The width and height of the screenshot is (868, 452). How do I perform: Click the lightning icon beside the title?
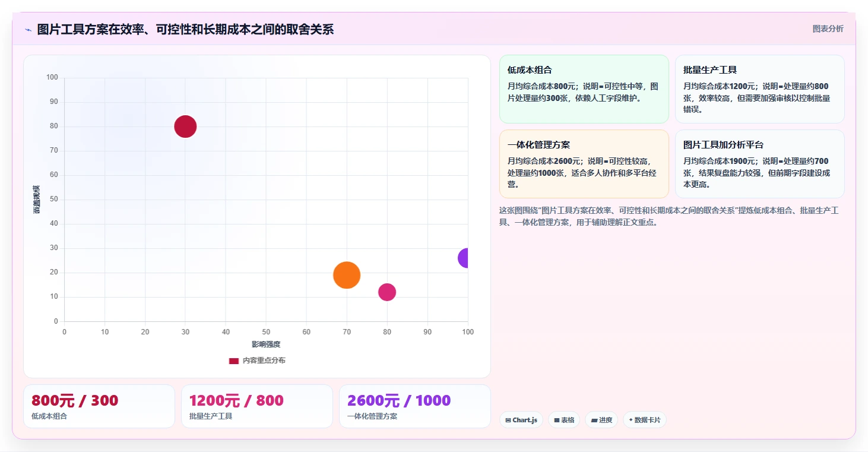click(28, 30)
